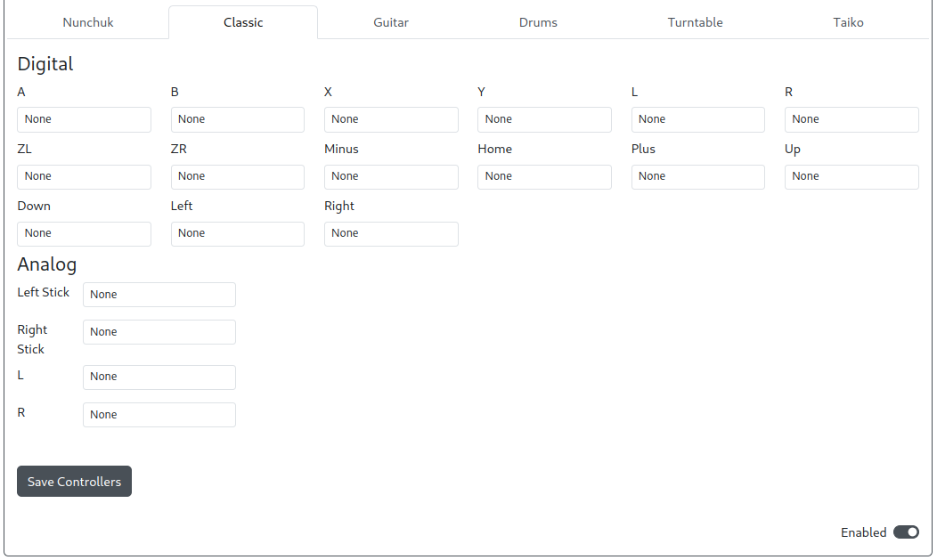Click the digital Right mapping field
Image resolution: width=937 pixels, height=560 pixels.
pos(391,234)
